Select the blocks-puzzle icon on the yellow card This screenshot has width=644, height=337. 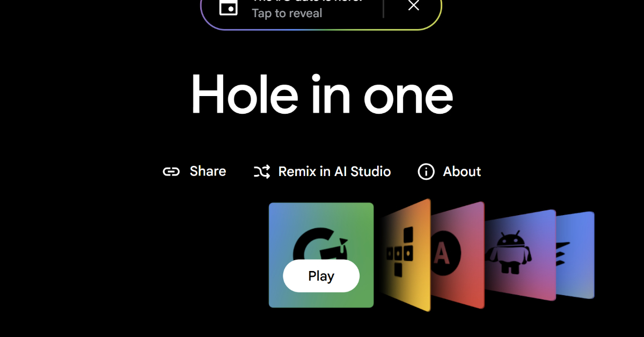coord(400,252)
